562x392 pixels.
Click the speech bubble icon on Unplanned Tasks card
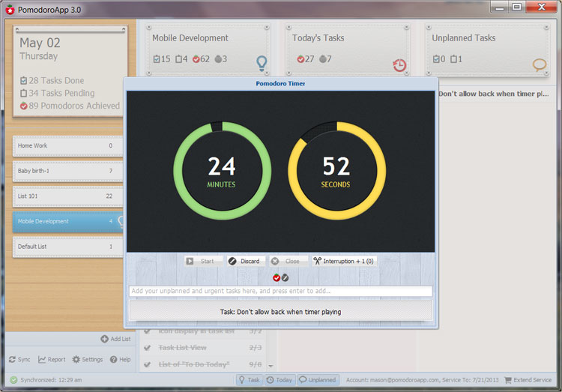tap(540, 65)
